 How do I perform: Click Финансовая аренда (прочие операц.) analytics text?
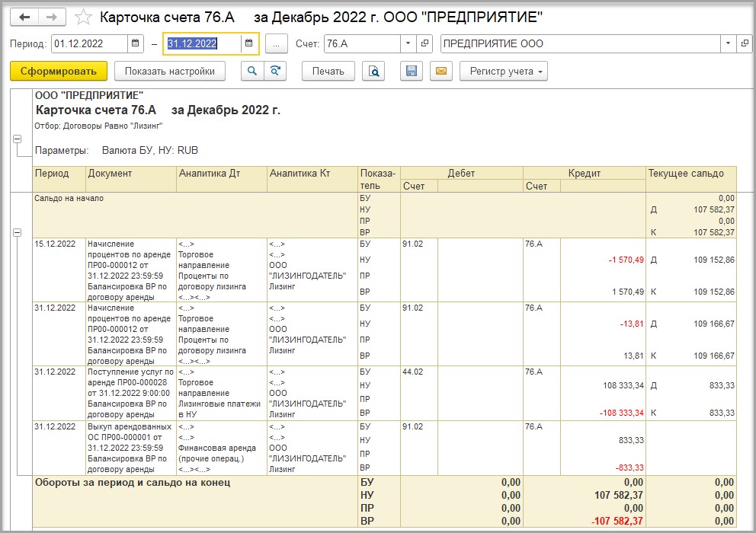point(216,454)
